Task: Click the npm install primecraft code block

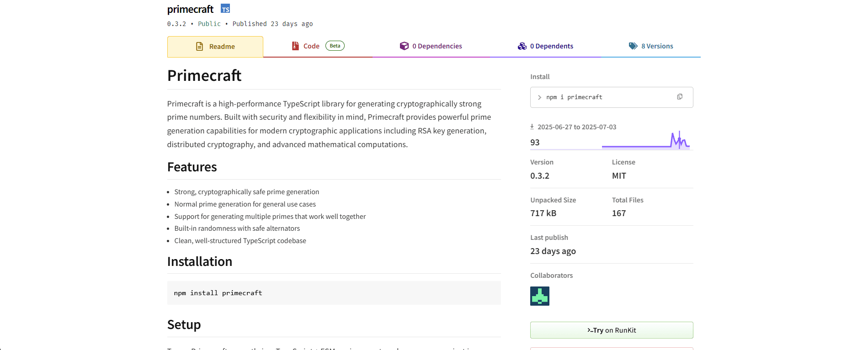Action: click(x=334, y=293)
